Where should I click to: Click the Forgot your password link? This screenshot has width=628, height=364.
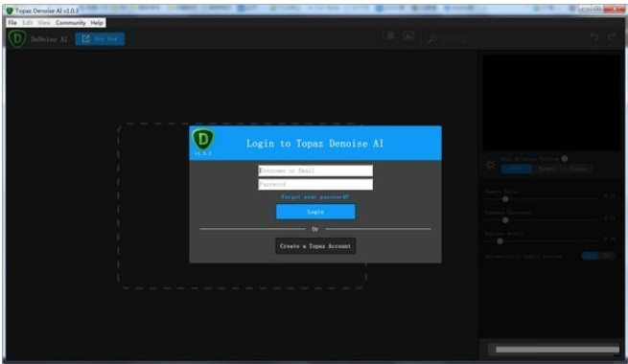(314, 197)
